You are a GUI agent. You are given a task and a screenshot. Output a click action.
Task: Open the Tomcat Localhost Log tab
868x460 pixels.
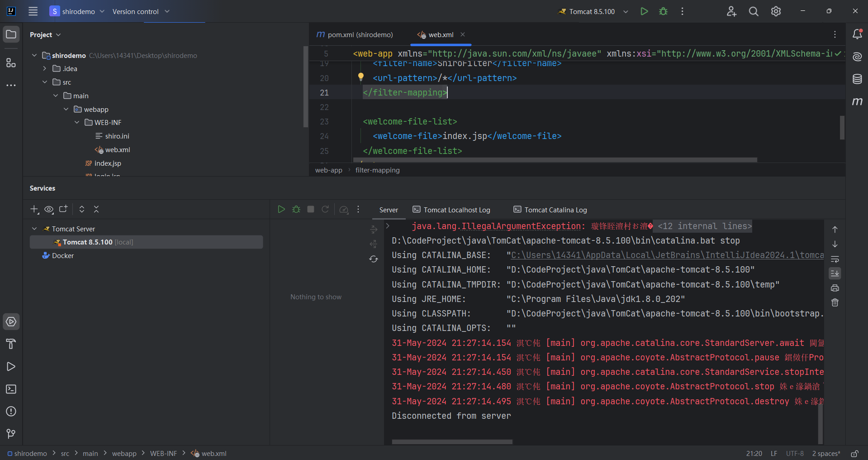point(451,210)
